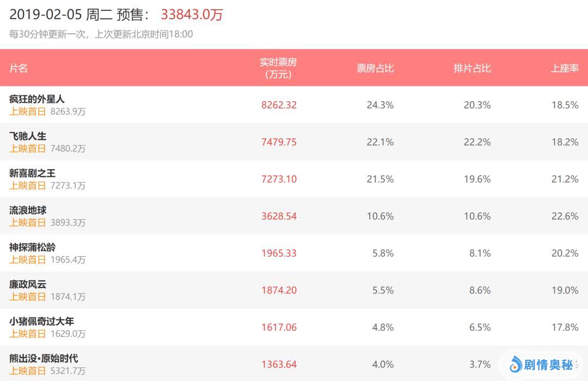Image resolution: width=588 pixels, height=381 pixels.
Task: Click the 上座率 column header
Action: [x=565, y=68]
